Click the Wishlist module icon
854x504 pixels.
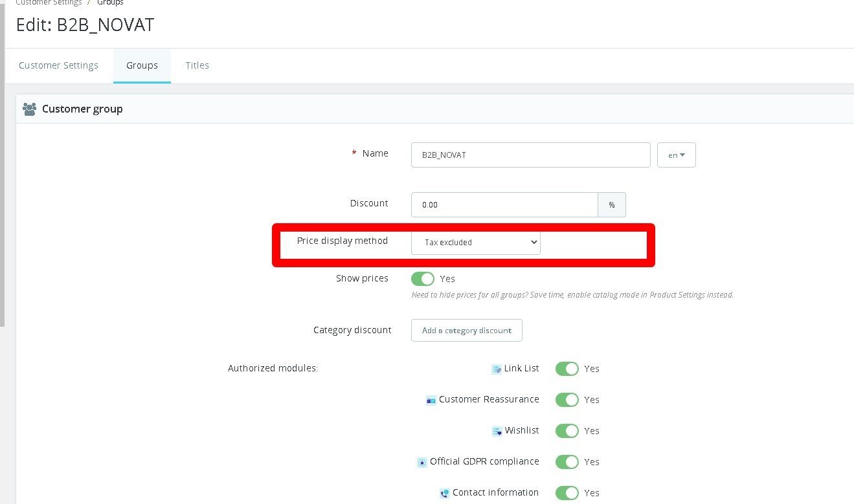coord(497,431)
